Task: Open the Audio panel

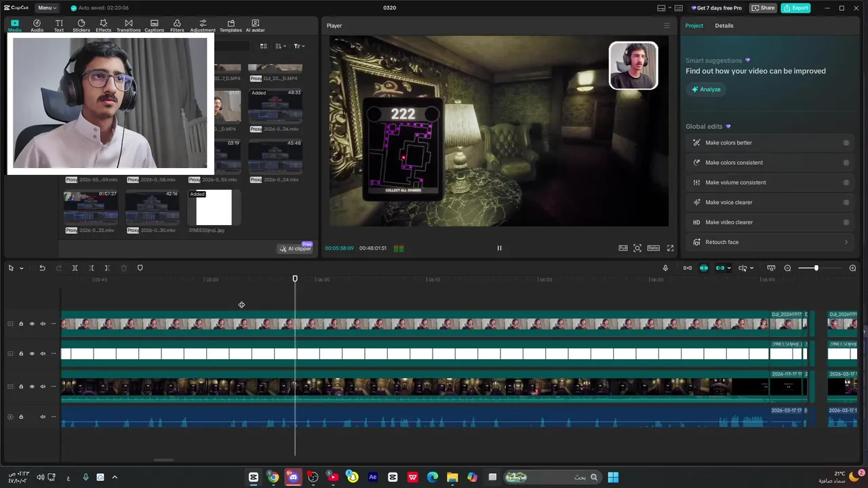Action: [37, 26]
